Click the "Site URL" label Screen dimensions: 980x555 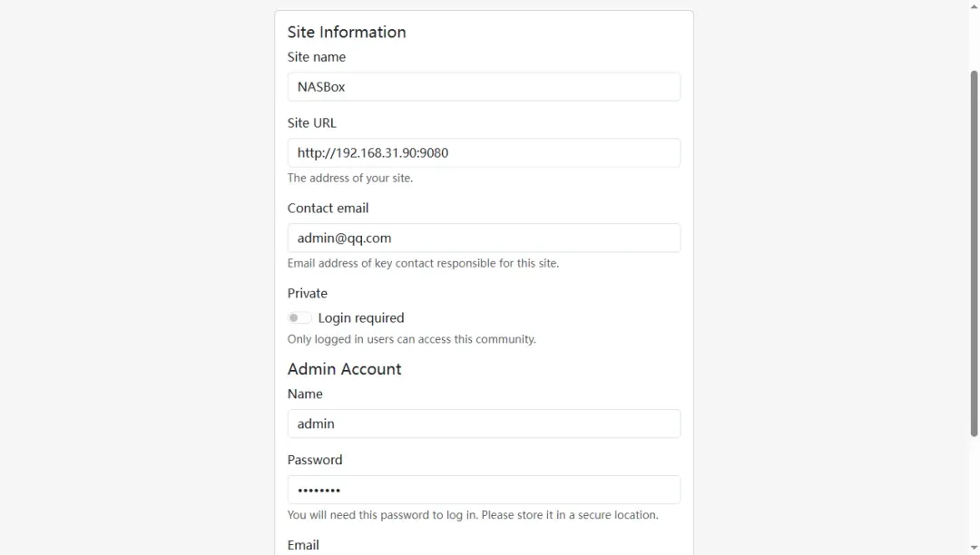pos(312,123)
